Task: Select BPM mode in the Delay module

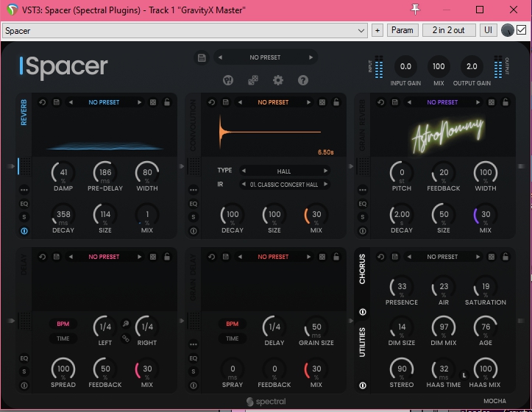Action: (63, 324)
